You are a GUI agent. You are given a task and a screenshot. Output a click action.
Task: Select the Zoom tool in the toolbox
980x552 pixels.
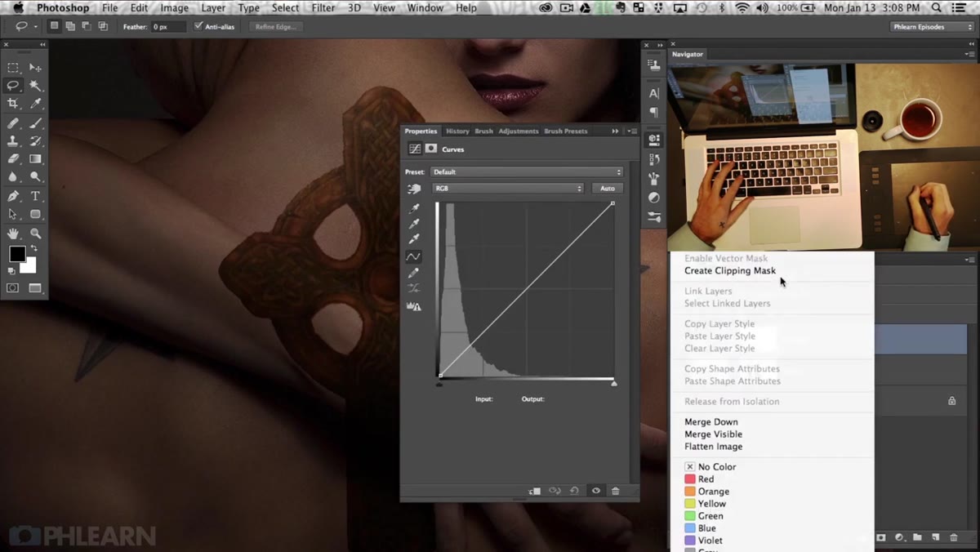[35, 233]
